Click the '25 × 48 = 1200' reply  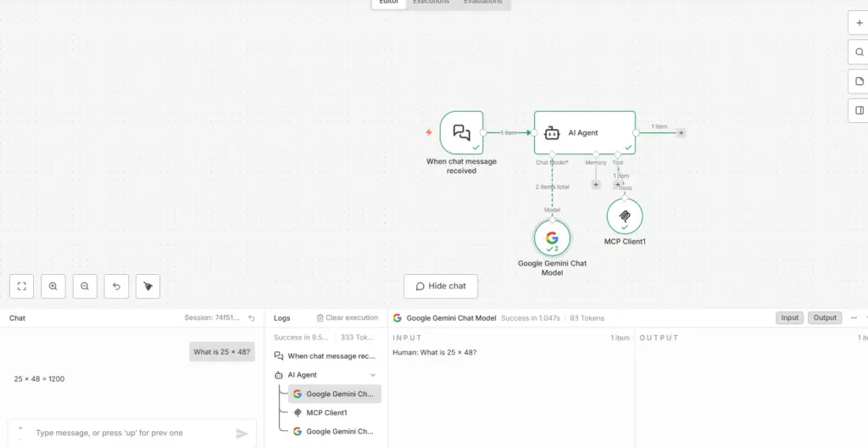pyautogui.click(x=39, y=378)
